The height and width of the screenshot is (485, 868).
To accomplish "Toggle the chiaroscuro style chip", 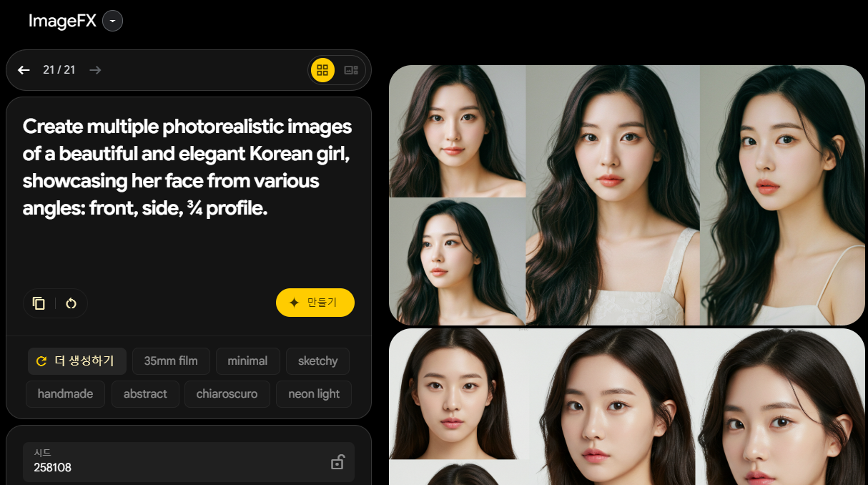I will (x=227, y=393).
